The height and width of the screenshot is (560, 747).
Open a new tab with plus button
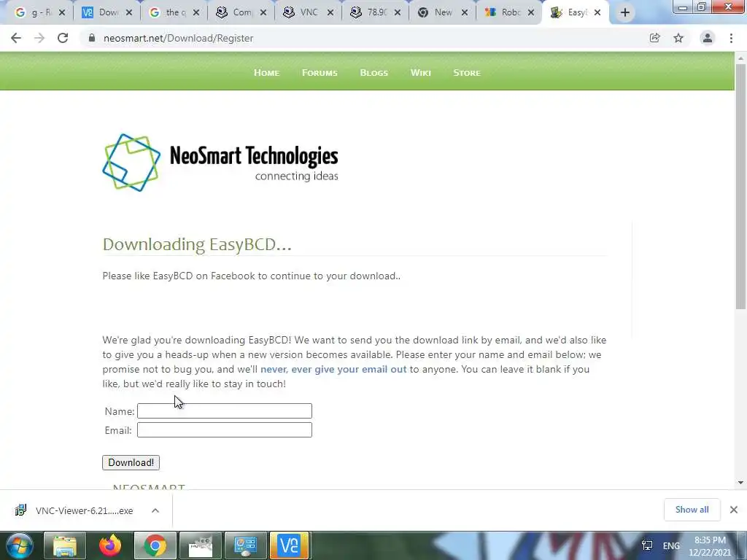pos(625,13)
